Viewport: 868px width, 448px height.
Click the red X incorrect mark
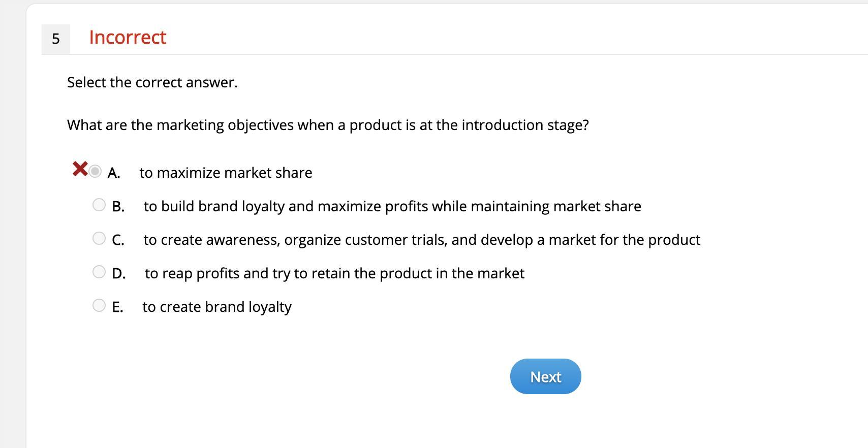point(80,169)
